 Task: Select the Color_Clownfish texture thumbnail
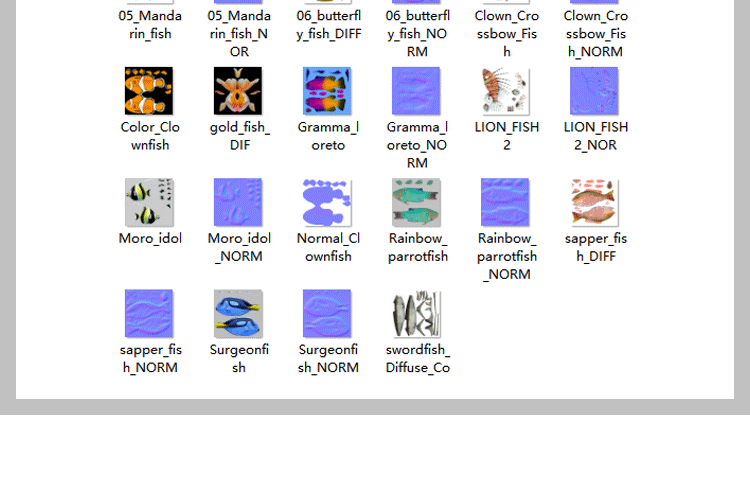(149, 91)
